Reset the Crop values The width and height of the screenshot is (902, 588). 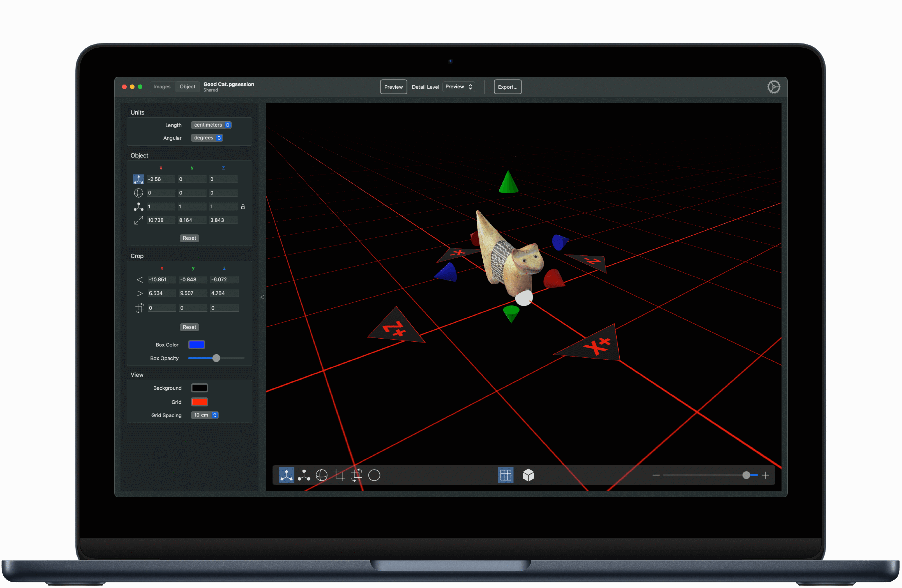190,327
